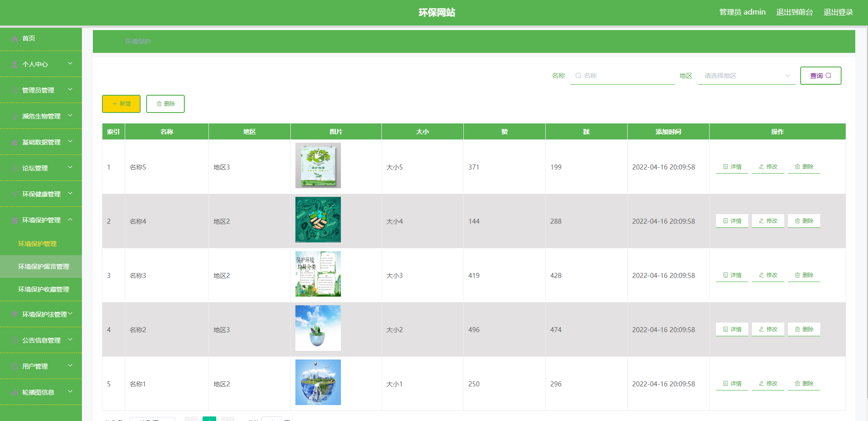Expand the 环保健康管理 chevron

[x=70, y=193]
